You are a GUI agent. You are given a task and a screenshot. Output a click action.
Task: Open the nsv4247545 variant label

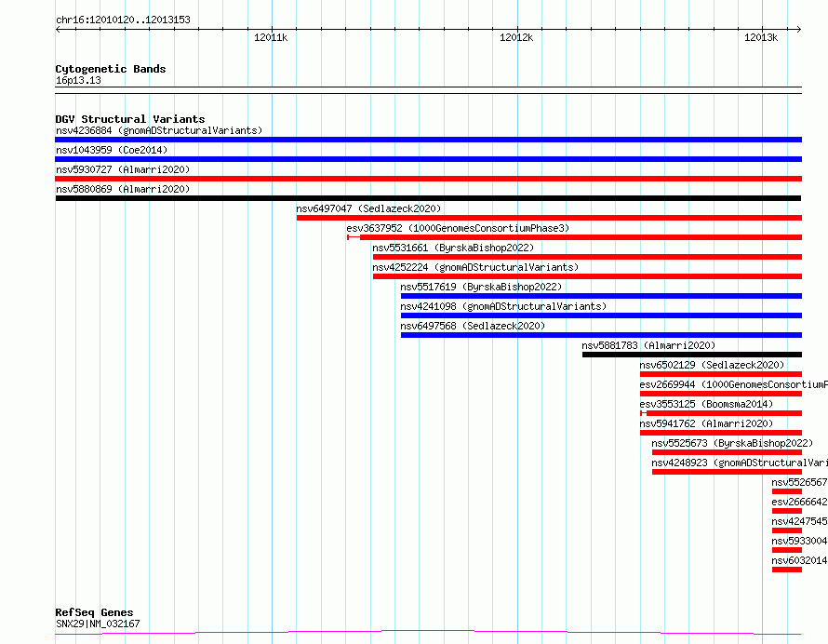click(x=799, y=521)
